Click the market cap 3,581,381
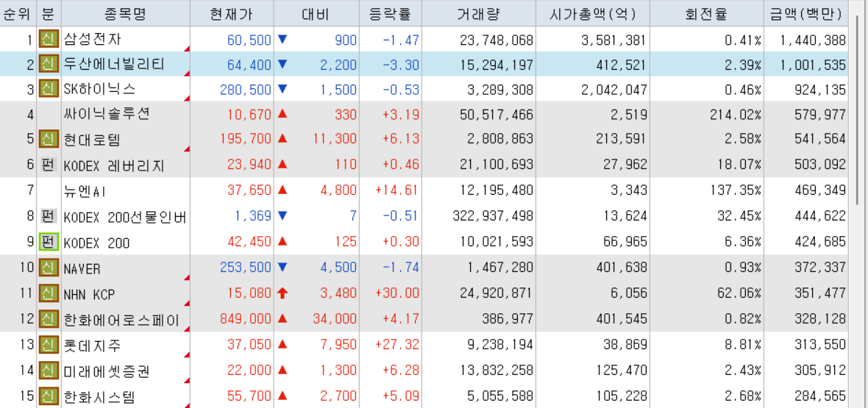868x408 pixels. (x=613, y=40)
